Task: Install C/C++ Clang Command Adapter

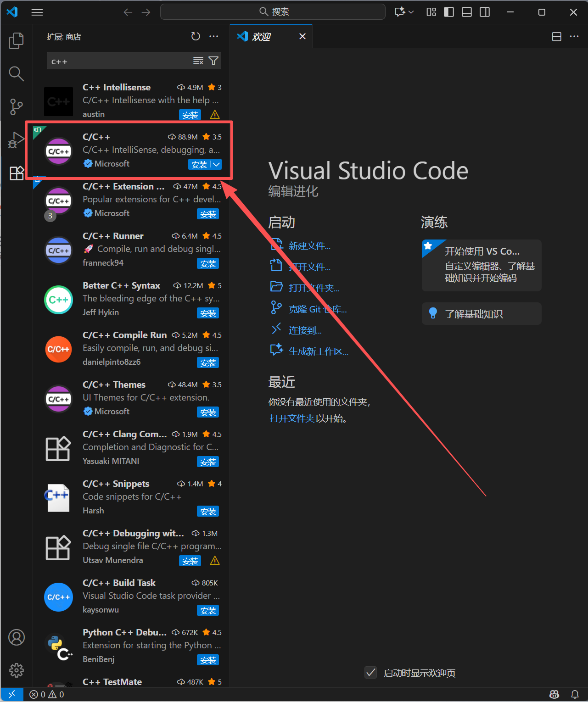Action: pos(208,462)
